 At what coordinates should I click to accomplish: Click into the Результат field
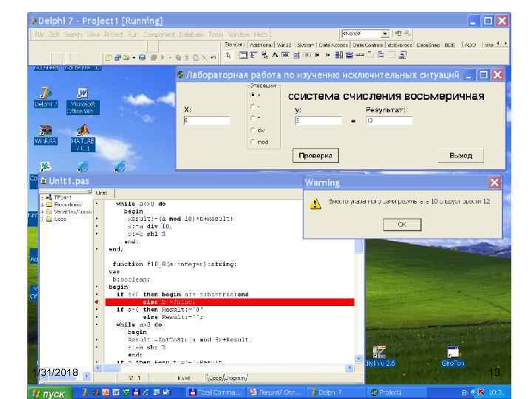(389, 120)
